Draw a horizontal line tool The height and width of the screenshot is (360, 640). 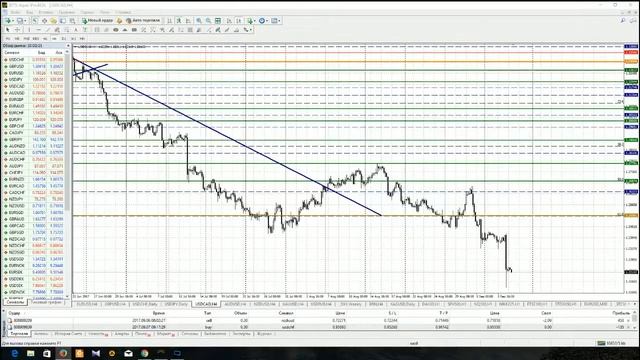tap(38, 29)
